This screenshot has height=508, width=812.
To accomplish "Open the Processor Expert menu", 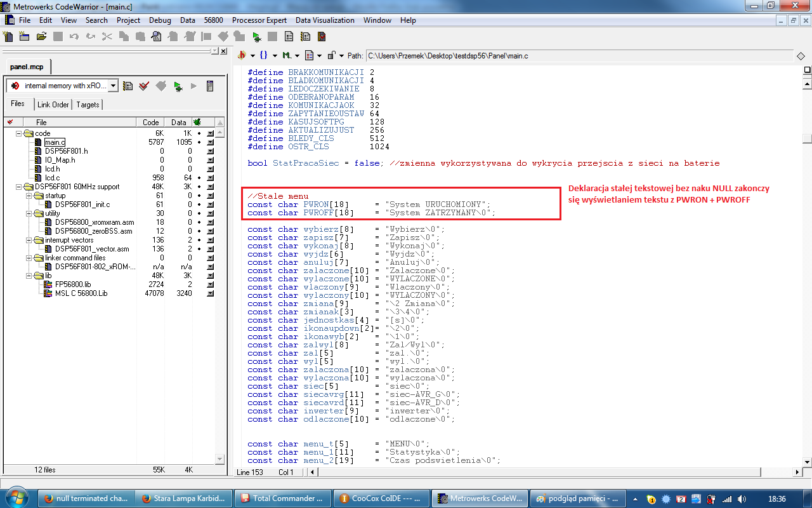I will coord(259,20).
